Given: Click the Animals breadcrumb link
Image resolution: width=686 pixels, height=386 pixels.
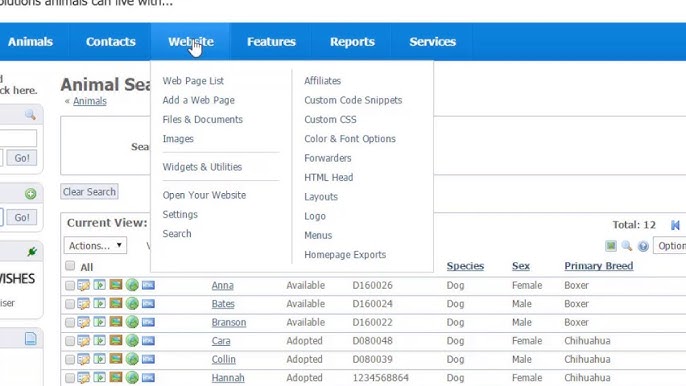Looking at the screenshot, I should click(x=90, y=101).
